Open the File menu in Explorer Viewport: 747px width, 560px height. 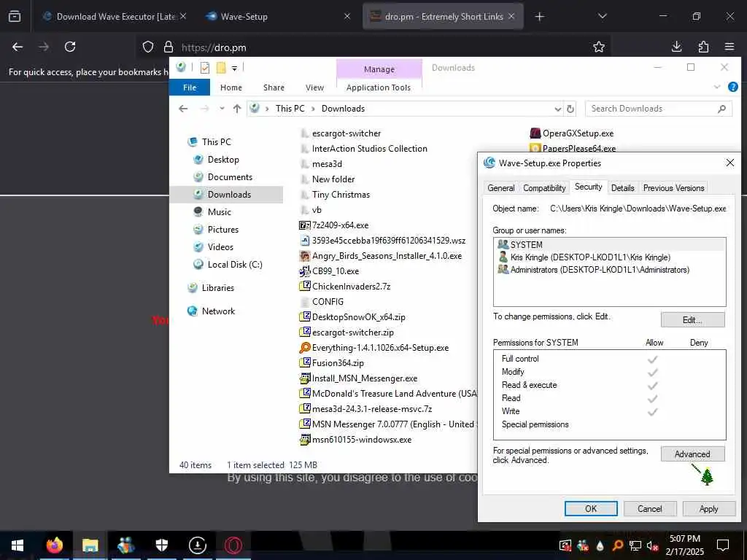click(190, 87)
